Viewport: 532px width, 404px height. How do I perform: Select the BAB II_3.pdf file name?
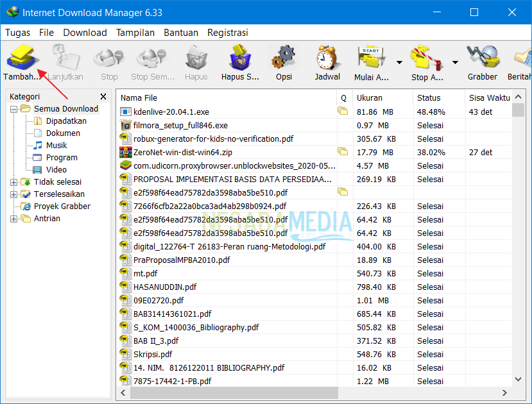[156, 341]
